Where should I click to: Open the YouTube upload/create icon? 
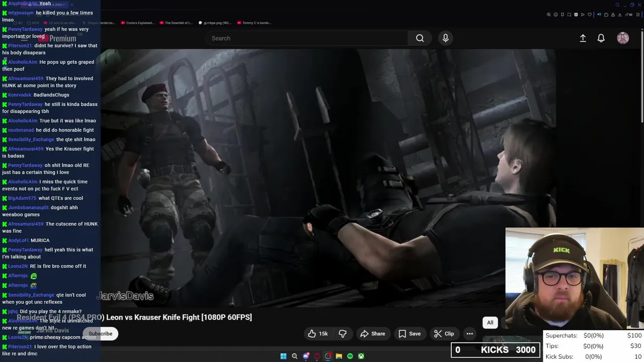pos(583,38)
